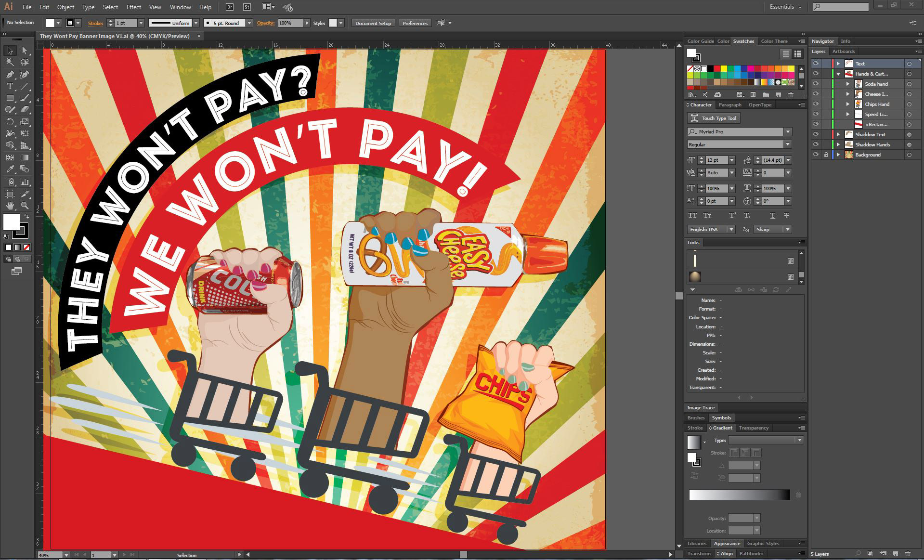Select the Line Segment tool
The width and height of the screenshot is (924, 560).
point(25,86)
